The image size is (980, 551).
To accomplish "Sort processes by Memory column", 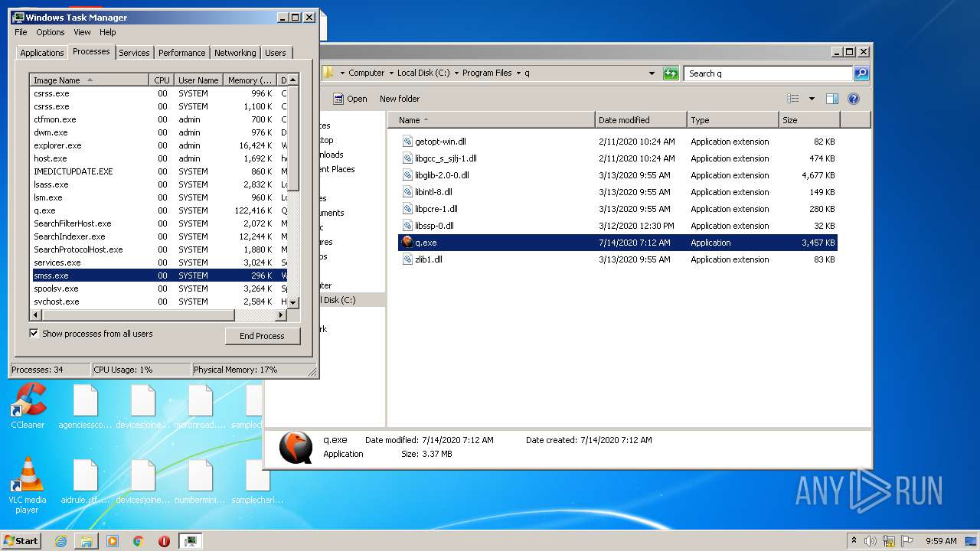I will pos(250,80).
